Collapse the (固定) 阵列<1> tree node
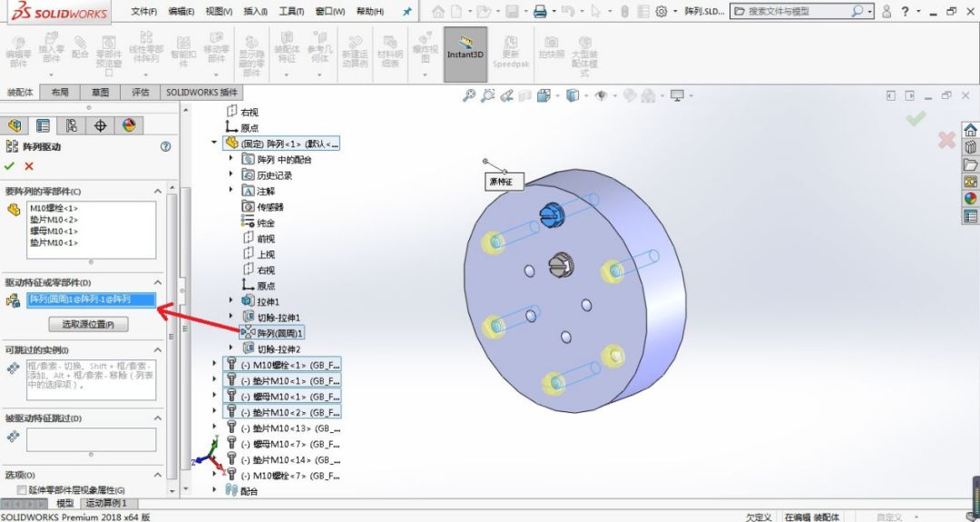The width and height of the screenshot is (980, 522). 214,143
